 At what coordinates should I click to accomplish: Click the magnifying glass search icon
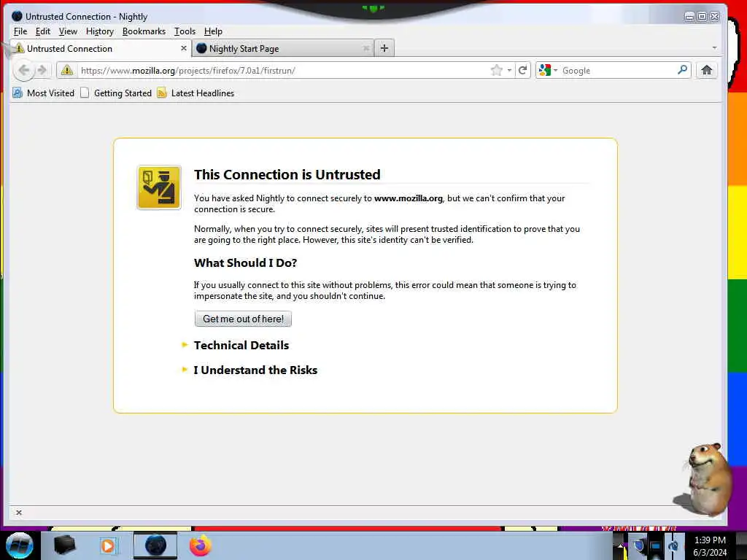[x=682, y=70]
